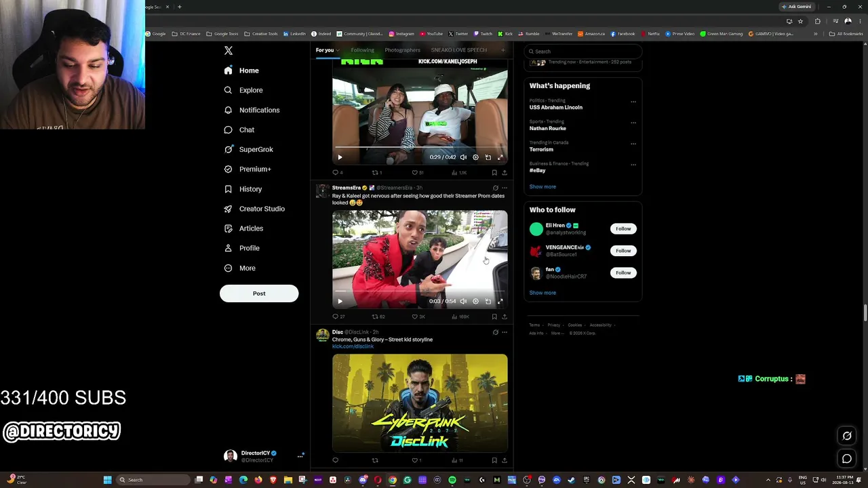Click Ask Gemini in Chrome
Screen dimensions: 868x488
click(x=796, y=7)
